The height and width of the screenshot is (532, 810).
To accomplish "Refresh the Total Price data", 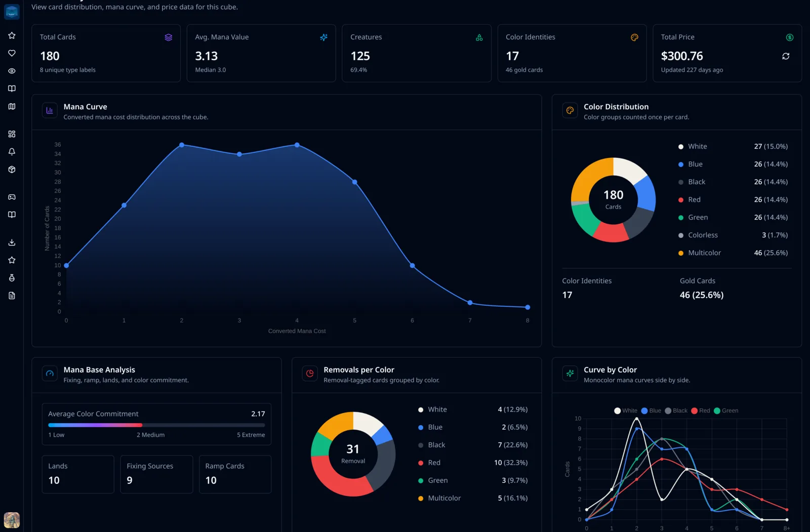I will pyautogui.click(x=786, y=56).
